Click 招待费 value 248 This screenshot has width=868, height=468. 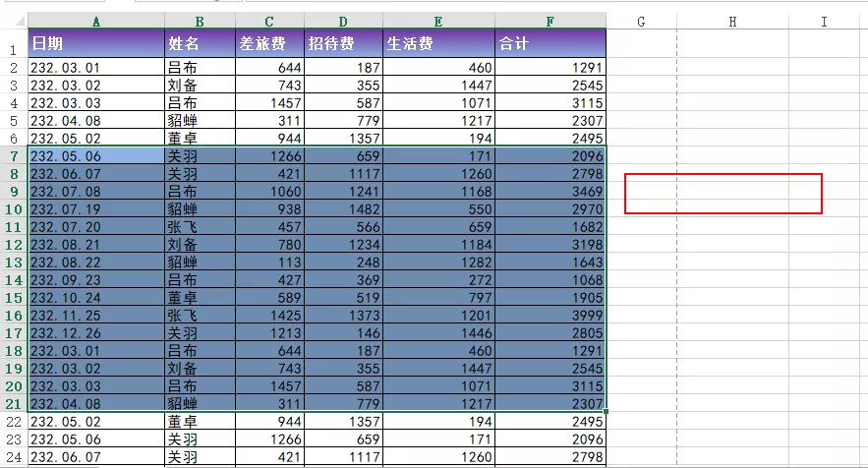[343, 263]
